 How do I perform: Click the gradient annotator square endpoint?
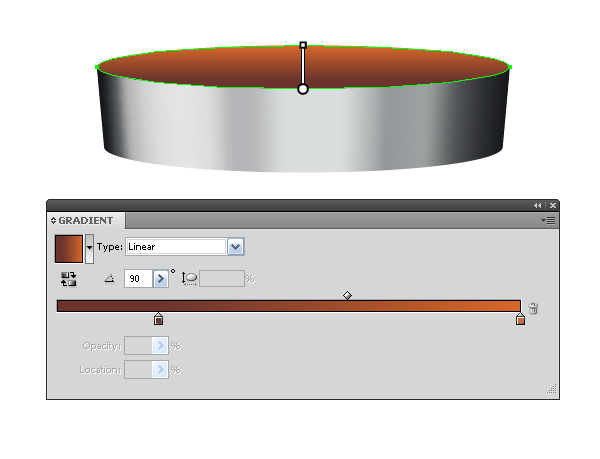click(303, 45)
